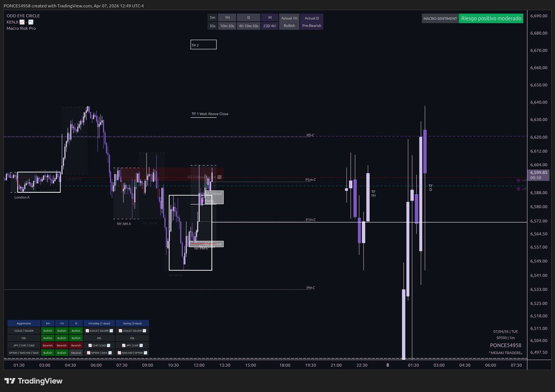The image size is (555, 392).
Task: Click the Bullish D cell in OIL row
Action: click(x=76, y=338)
